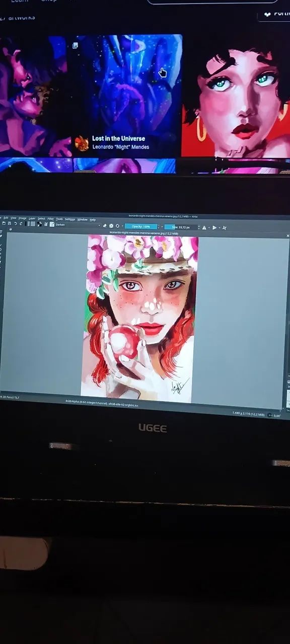Click the foreground/background color selector icon
The width and height of the screenshot is (290, 644).
39,224
